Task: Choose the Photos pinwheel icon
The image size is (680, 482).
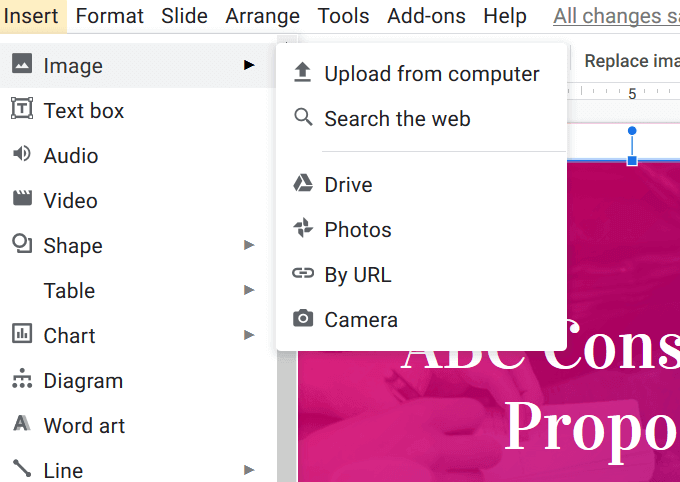Action: 302,229
